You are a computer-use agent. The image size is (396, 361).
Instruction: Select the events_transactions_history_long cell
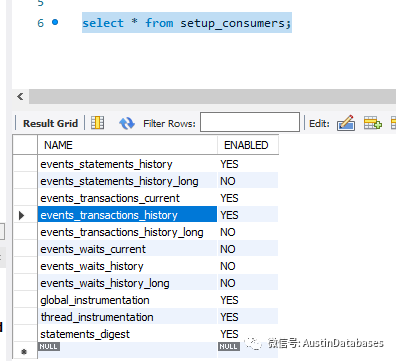click(127, 232)
